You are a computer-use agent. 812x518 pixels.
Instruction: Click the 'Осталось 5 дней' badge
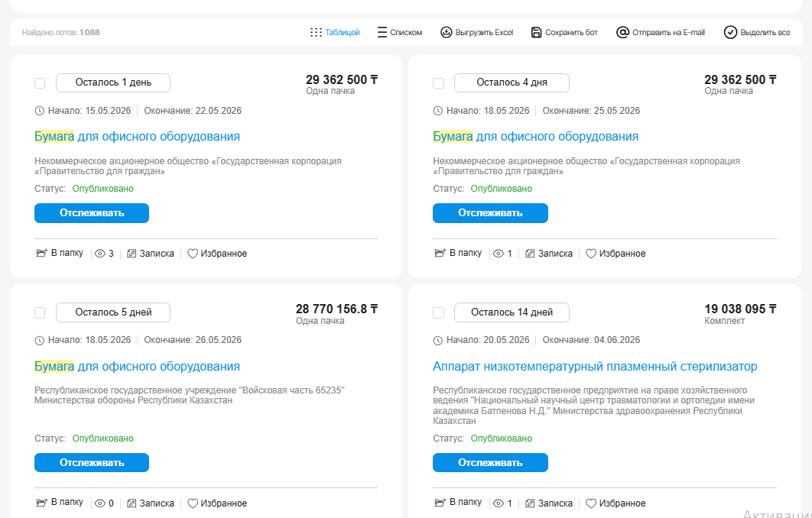click(113, 312)
